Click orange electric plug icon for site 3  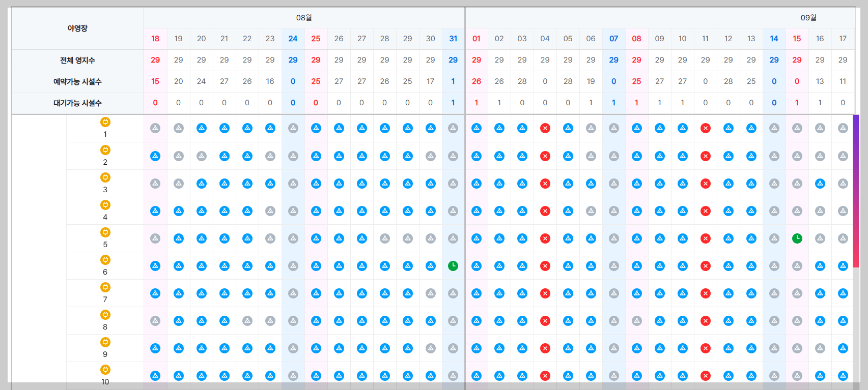pyautogui.click(x=105, y=177)
